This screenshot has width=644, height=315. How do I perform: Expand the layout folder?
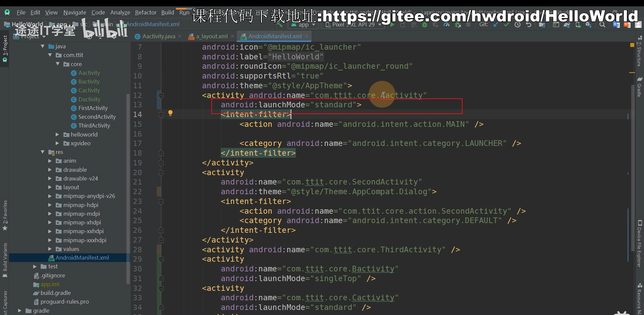(50, 187)
